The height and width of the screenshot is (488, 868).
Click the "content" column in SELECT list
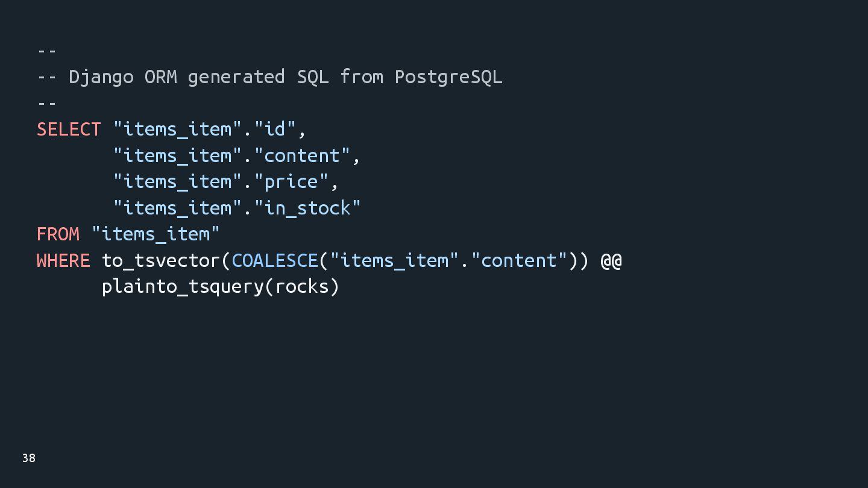(302, 155)
